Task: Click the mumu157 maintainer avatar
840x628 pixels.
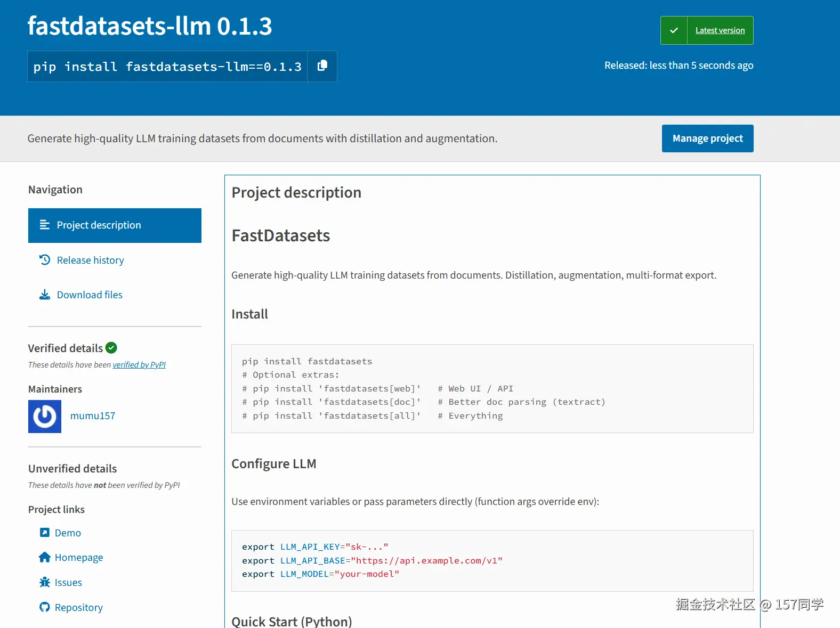Action: tap(45, 417)
